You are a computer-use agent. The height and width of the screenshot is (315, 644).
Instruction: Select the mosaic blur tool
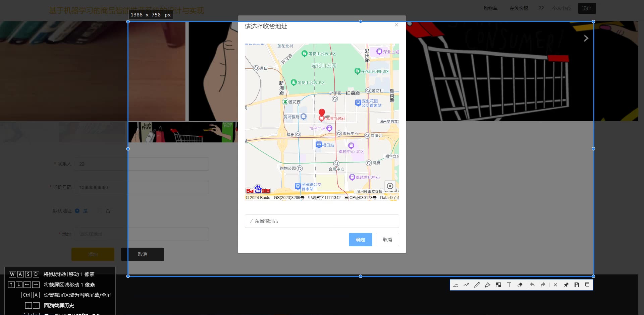[498, 285]
